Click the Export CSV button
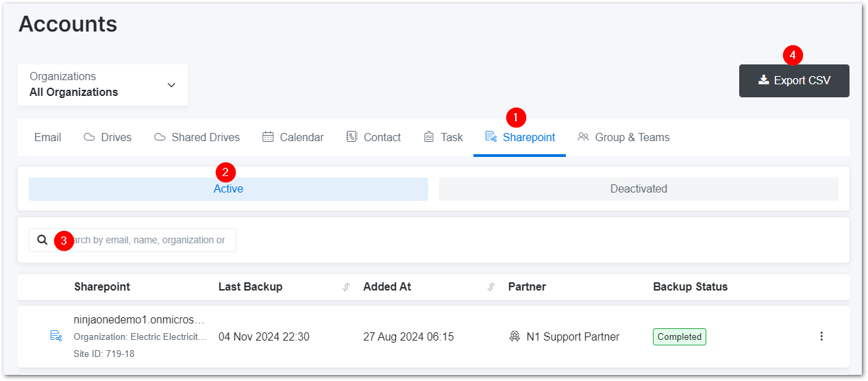 [x=794, y=81]
